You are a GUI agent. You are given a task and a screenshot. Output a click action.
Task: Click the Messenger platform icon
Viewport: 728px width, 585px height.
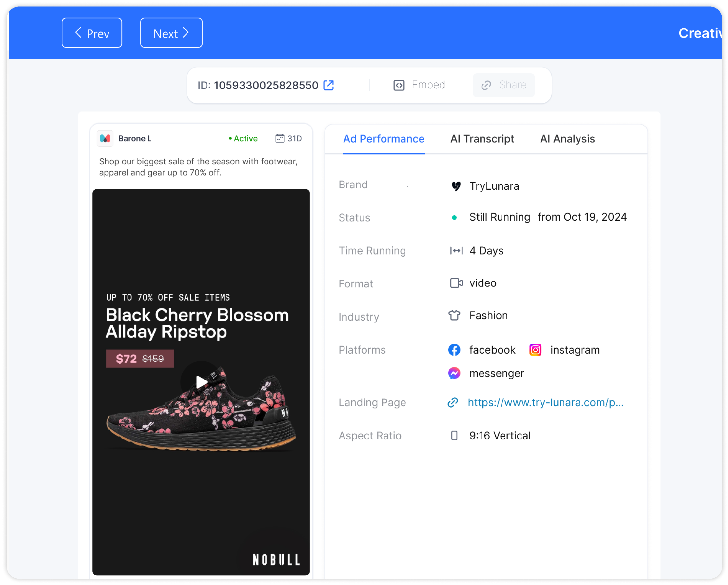pos(454,373)
